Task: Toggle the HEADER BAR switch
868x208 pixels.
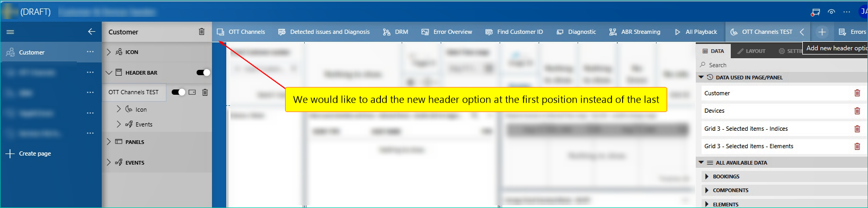Action: (x=203, y=73)
